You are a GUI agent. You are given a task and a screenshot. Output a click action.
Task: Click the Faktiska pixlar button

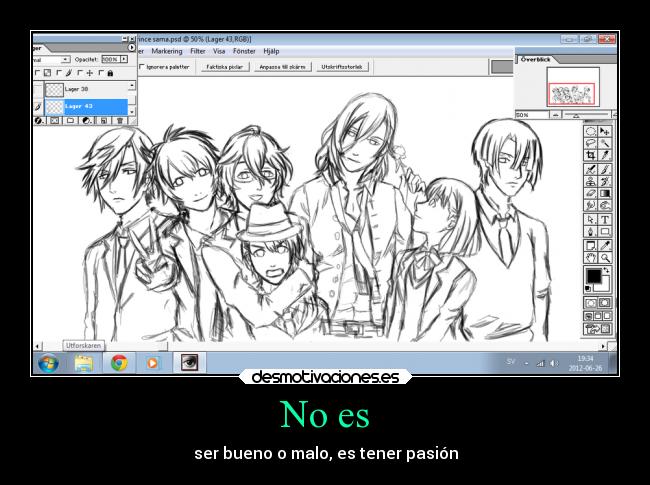[224, 67]
